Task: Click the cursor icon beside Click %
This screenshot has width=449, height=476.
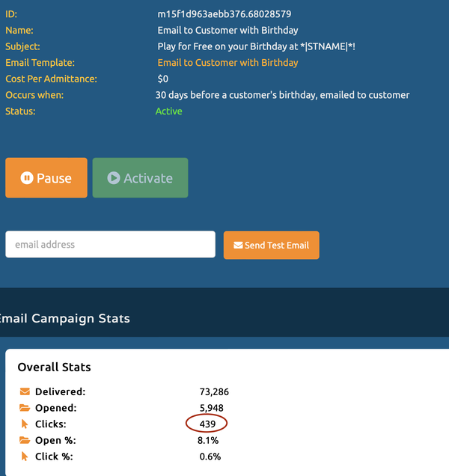Action: (x=25, y=457)
